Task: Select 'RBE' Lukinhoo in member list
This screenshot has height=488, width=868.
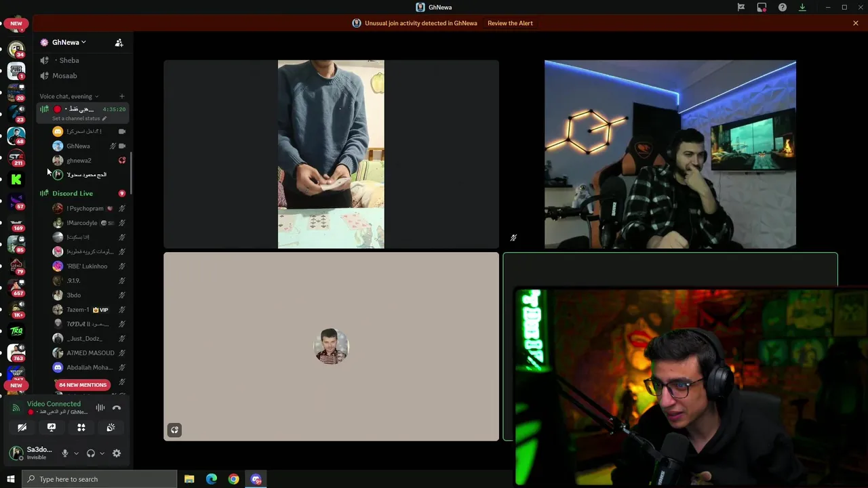Action: 88,266
